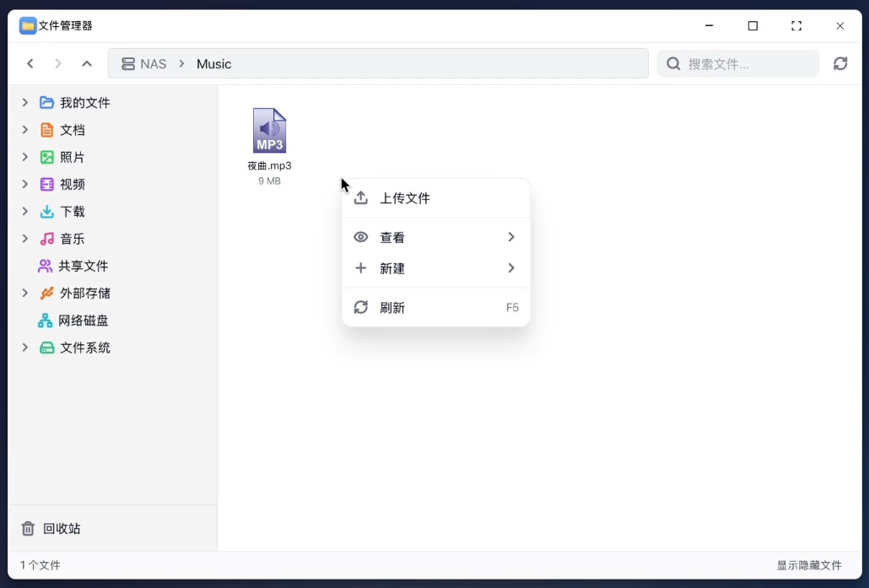Maximize the file manager window
The image size is (869, 588).
click(x=753, y=25)
